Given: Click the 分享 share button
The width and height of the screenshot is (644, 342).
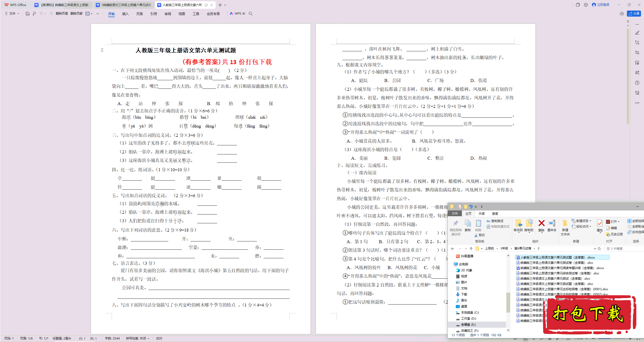Looking at the screenshot, I should (x=634, y=14).
